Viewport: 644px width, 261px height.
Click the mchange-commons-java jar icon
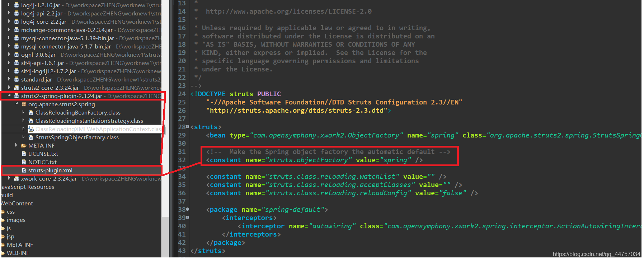17,30
